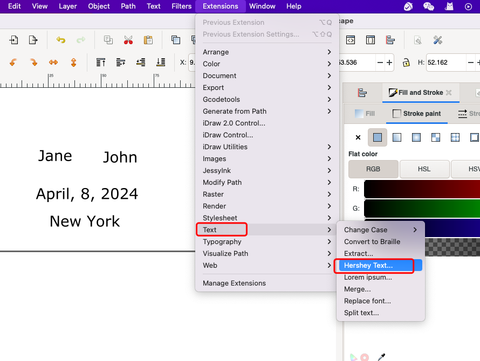Choose RGB color mode

click(x=373, y=169)
